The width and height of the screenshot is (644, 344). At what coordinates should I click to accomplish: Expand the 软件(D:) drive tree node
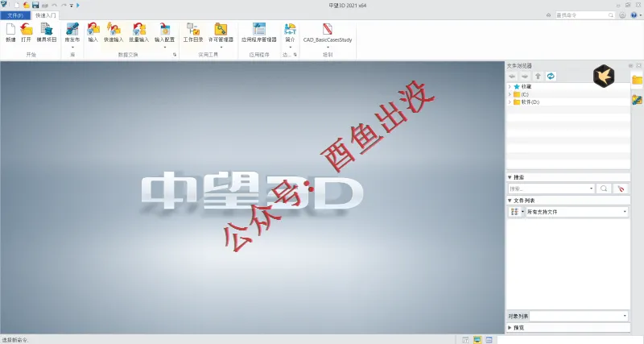[x=510, y=102]
